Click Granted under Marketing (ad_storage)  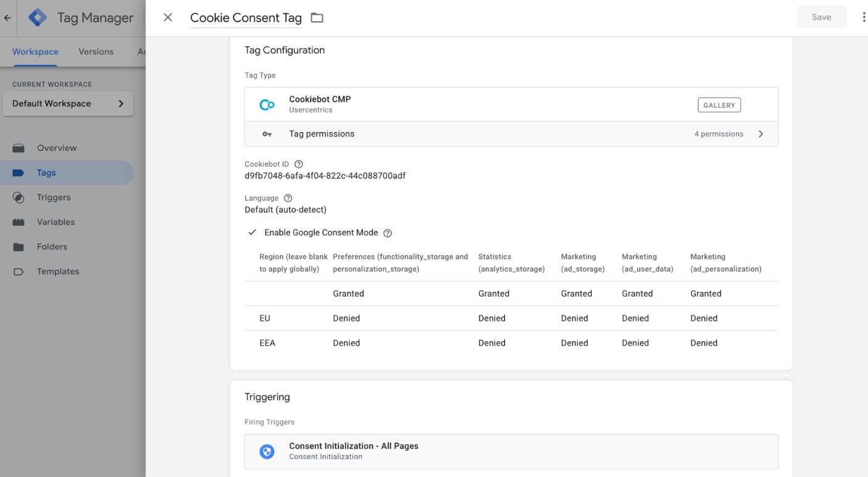577,294
